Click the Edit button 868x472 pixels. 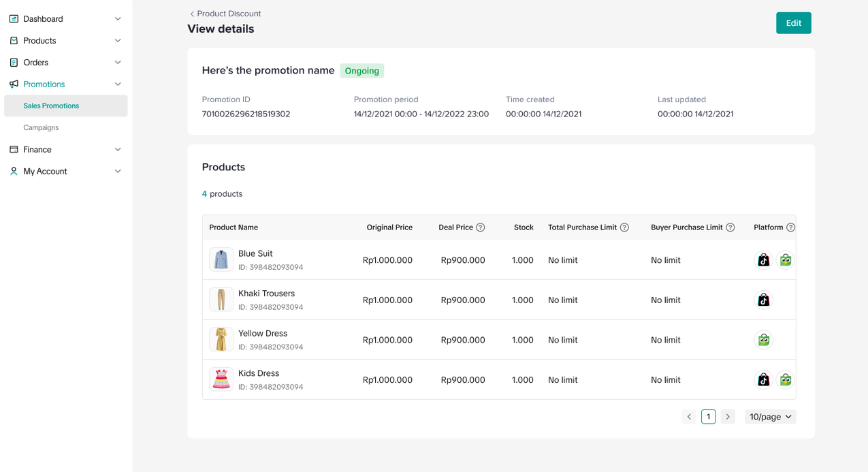[793, 23]
